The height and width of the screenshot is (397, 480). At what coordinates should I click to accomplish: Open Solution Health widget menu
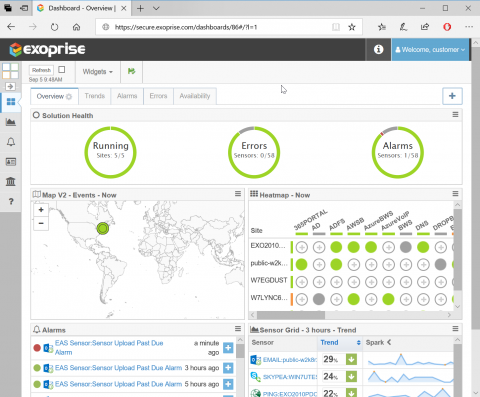point(455,115)
